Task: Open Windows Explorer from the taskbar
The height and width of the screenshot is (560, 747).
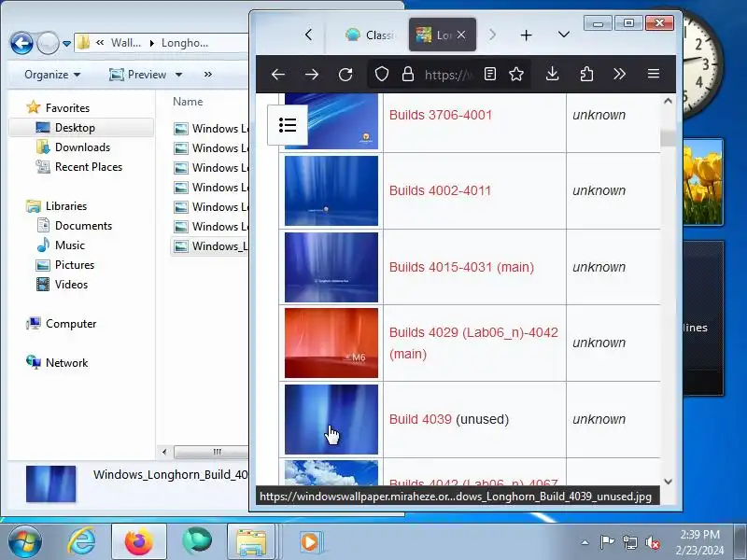Action: point(252,541)
